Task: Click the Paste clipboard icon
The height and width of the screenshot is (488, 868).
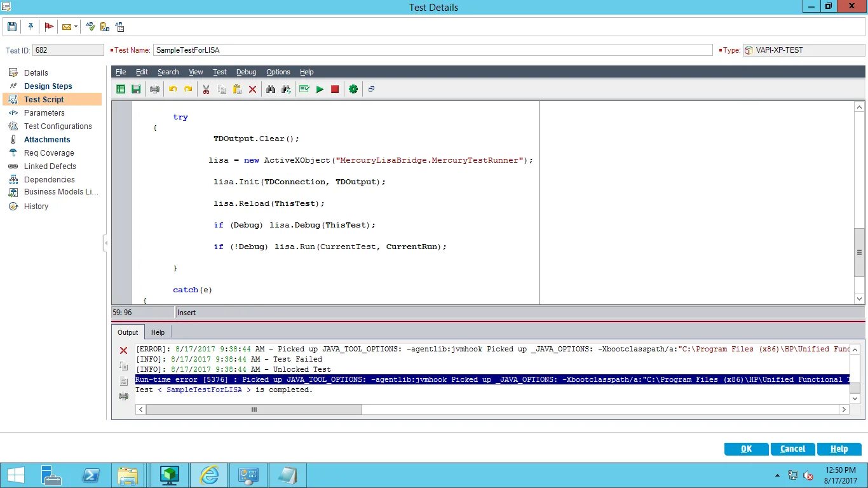Action: pyautogui.click(x=237, y=90)
